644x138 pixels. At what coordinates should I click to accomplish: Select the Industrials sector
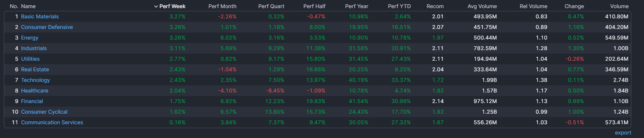pyautogui.click(x=34, y=48)
